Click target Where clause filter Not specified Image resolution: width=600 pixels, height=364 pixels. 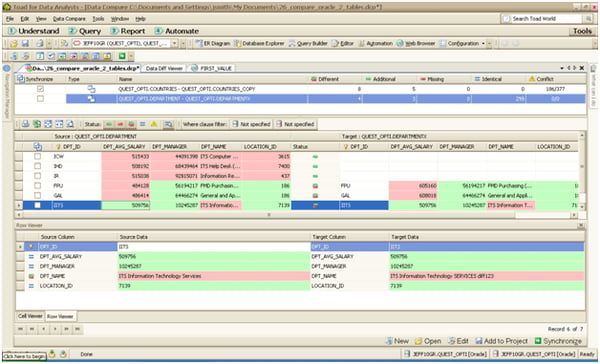click(295, 124)
